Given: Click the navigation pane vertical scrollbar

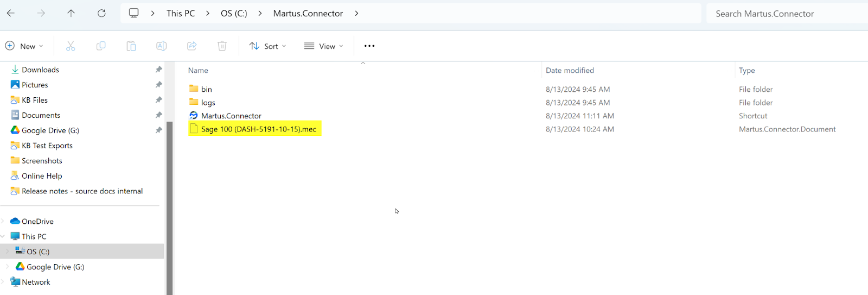Looking at the screenshot, I should (169, 208).
